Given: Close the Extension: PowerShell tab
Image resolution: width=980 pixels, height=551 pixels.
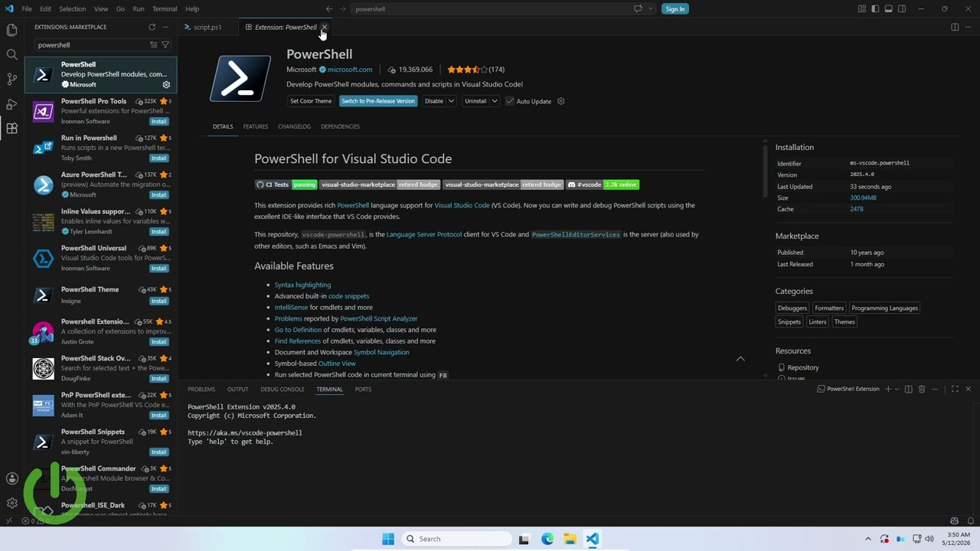Looking at the screenshot, I should pos(324,27).
